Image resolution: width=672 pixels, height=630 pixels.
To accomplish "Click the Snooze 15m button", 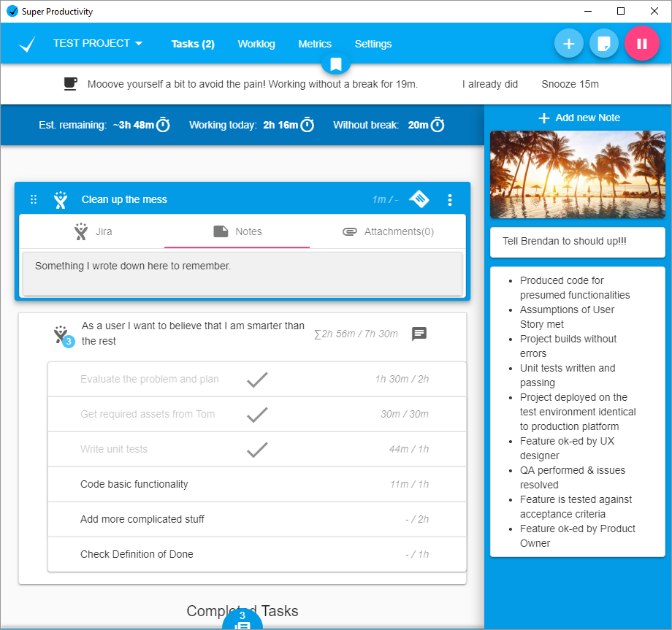I will pyautogui.click(x=570, y=84).
